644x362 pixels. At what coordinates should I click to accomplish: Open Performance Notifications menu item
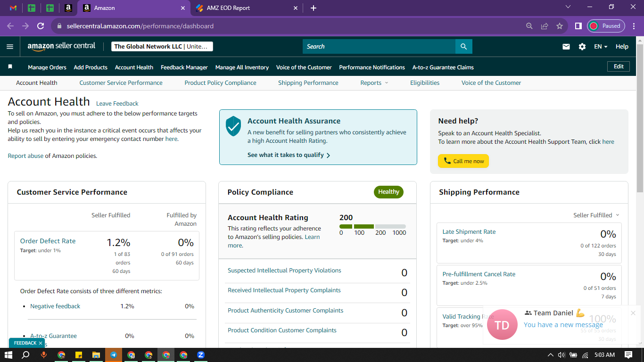point(372,67)
